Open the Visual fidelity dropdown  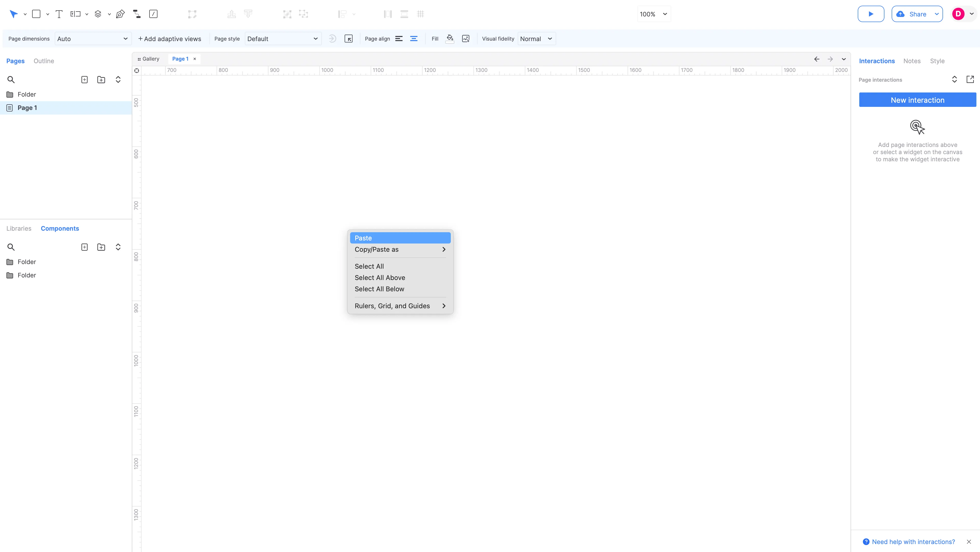click(536, 39)
